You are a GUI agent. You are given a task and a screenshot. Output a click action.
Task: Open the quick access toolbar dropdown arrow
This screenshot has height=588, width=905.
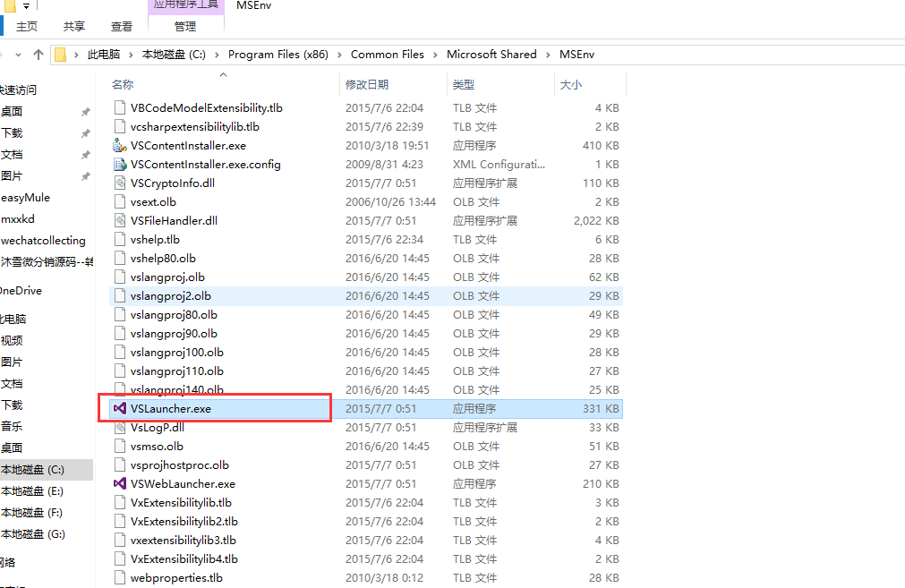coord(26,5)
